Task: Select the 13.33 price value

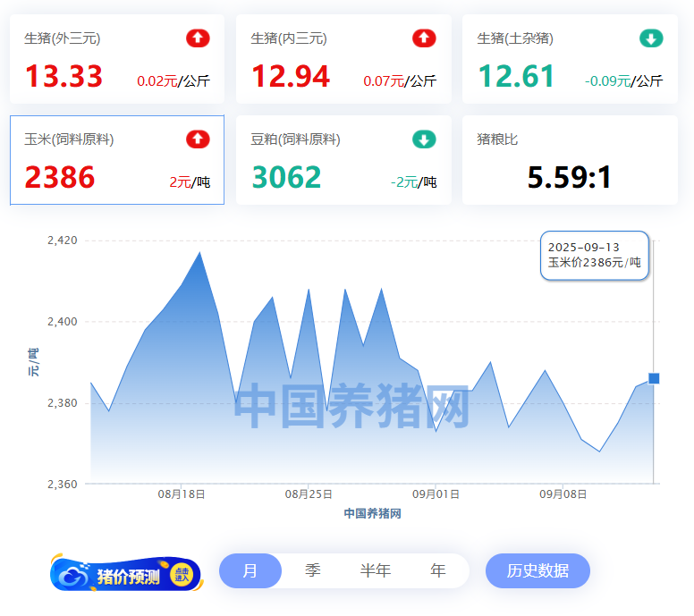Action: [63, 76]
